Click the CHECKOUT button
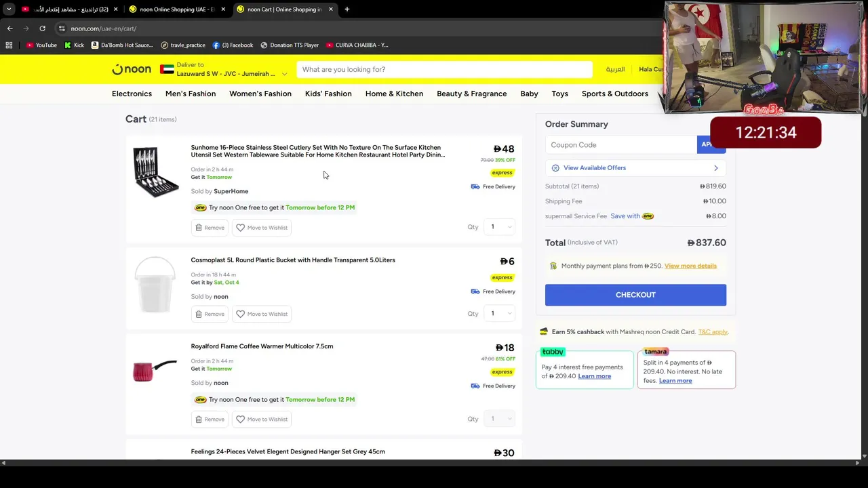Screen dimensions: 868x488 635,295
